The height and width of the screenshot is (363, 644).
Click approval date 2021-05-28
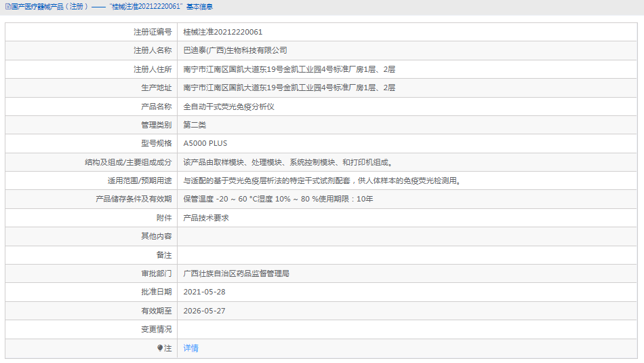(204, 292)
